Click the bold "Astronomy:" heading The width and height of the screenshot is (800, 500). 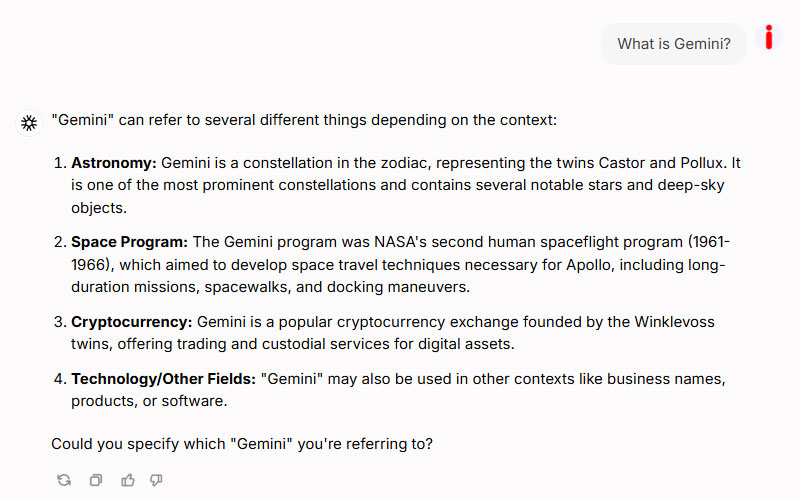[114, 162]
